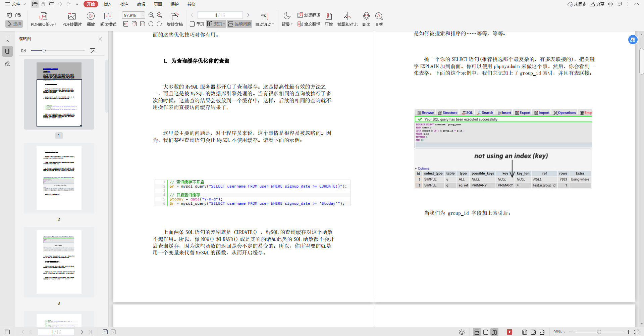This screenshot has width=644, height=336.
Task: Start the 播放 slideshow playback
Action: tap(91, 19)
